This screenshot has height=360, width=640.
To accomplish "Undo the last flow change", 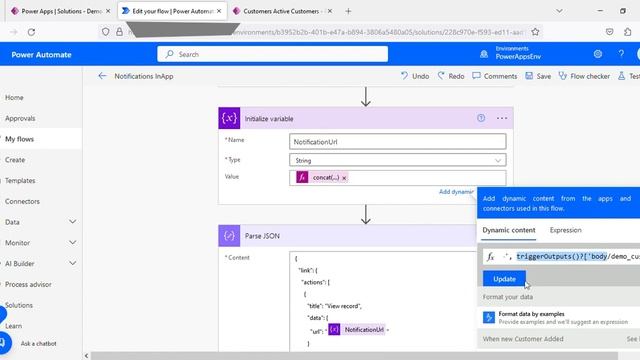I will click(x=415, y=76).
